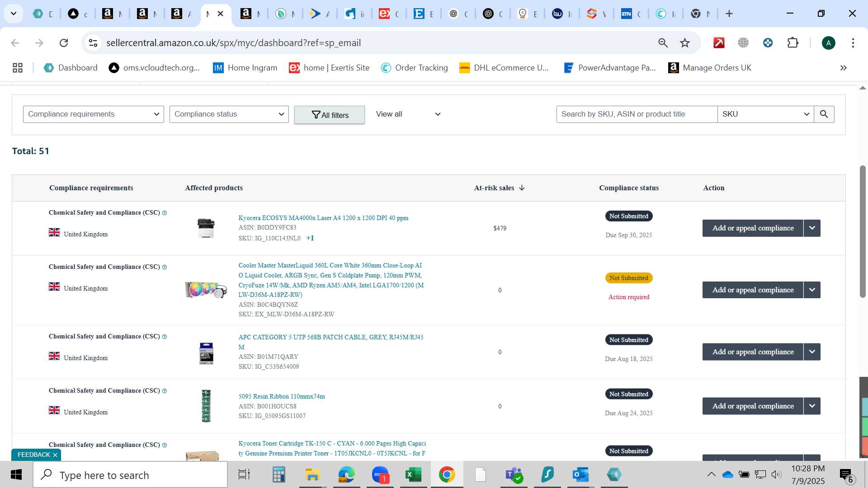Expand action arrow for Cooler Master row

(x=812, y=290)
